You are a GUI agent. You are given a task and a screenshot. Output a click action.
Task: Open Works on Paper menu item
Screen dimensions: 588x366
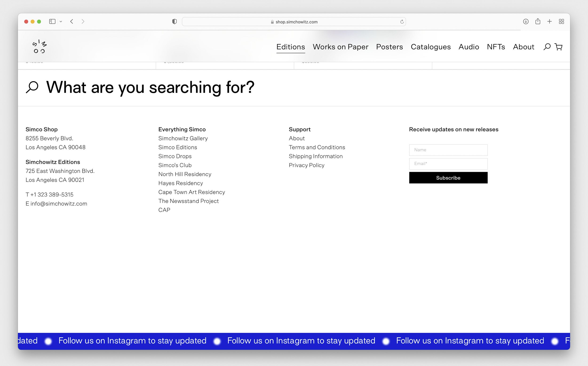coord(340,47)
